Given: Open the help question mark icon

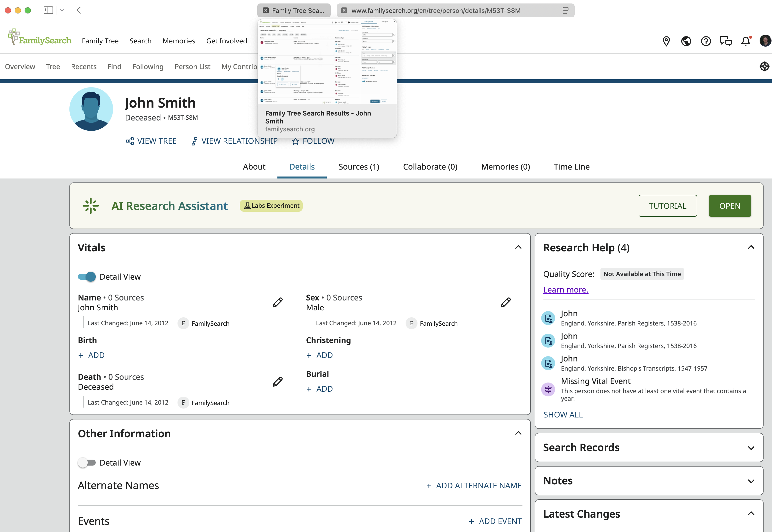Looking at the screenshot, I should (706, 41).
